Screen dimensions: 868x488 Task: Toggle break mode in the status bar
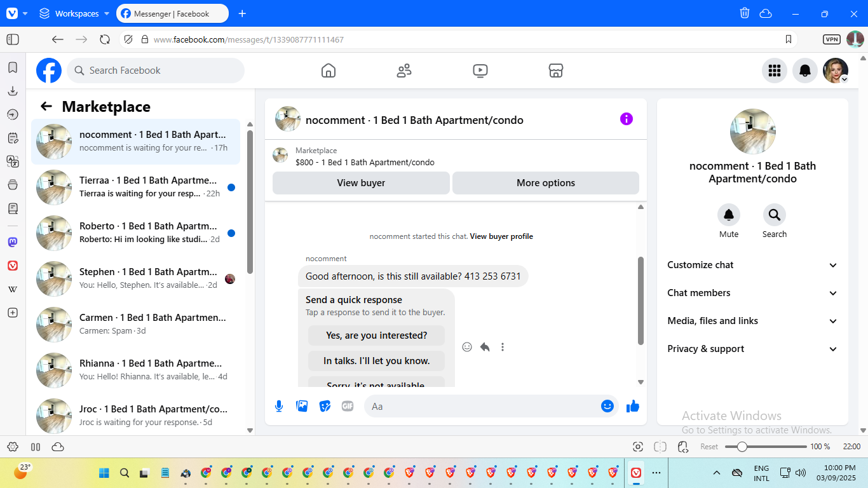coord(36,447)
